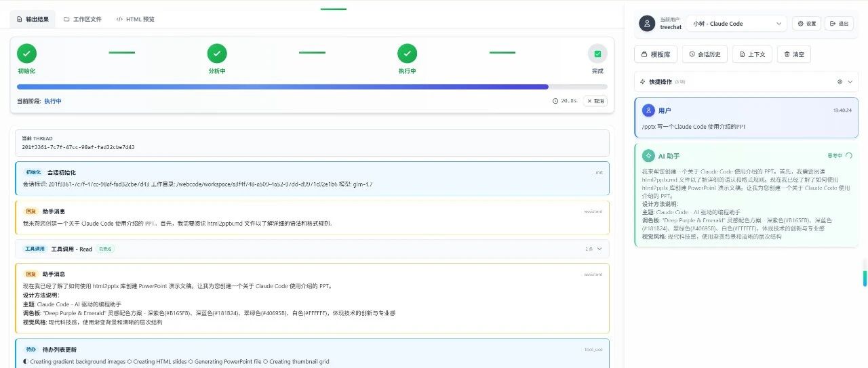868x368 pixels.
Task: Click the tool_use label on todo card
Action: 593,350
